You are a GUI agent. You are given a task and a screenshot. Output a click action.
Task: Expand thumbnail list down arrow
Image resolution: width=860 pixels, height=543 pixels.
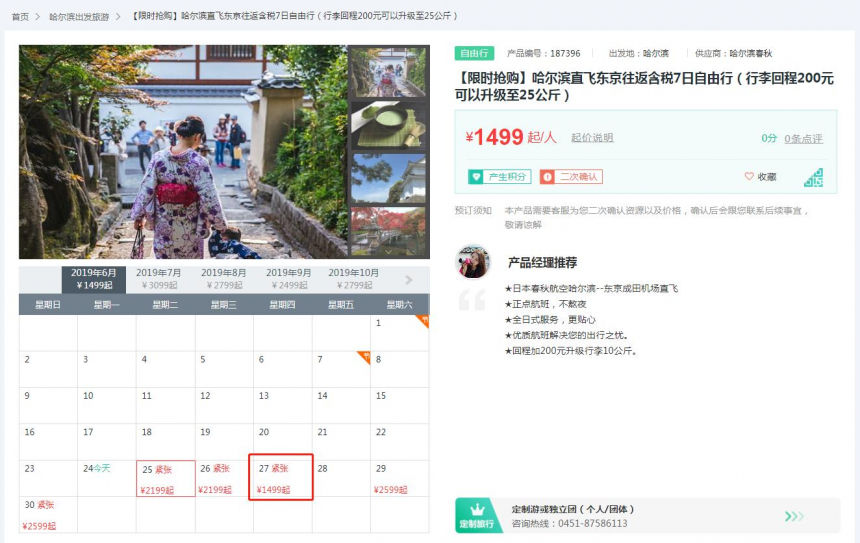[x=388, y=252]
